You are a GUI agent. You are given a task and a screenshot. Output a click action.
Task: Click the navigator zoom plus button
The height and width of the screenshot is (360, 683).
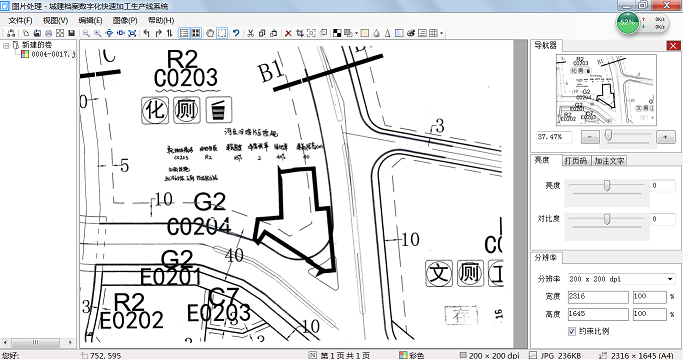click(665, 137)
